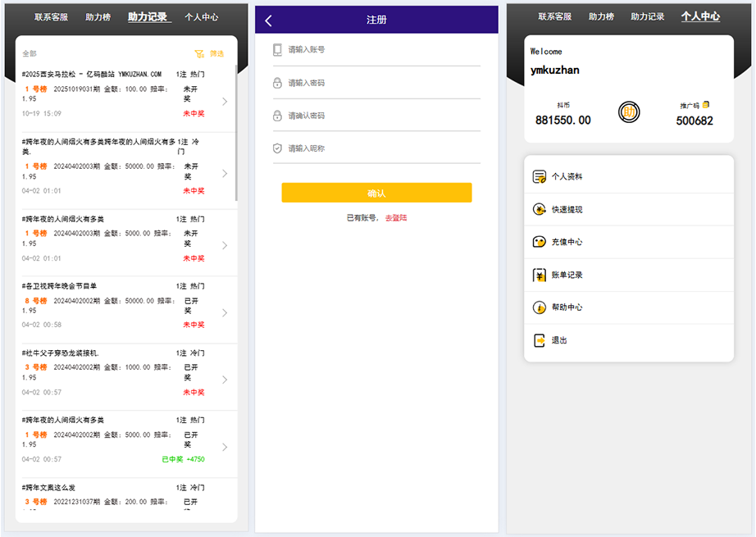The image size is (756, 537).
Task: Expand the first 2025西安马拉松 record chevron
Action: pyautogui.click(x=225, y=102)
